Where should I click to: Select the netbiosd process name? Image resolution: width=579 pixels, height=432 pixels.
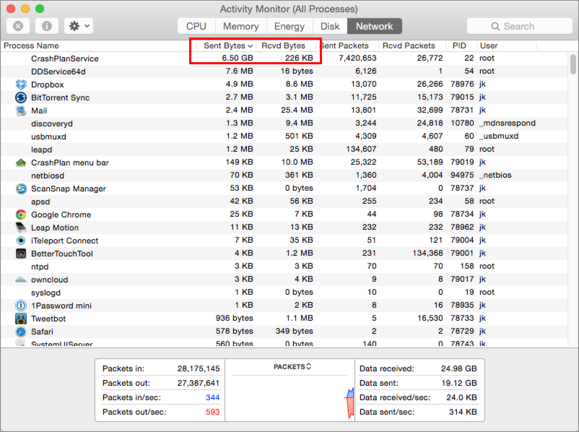pyautogui.click(x=48, y=176)
